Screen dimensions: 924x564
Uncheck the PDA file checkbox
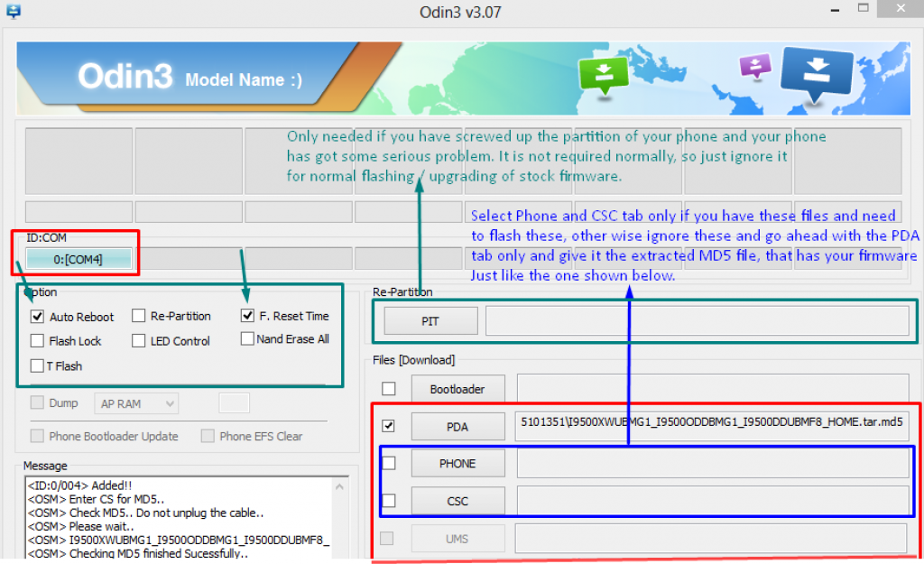pyautogui.click(x=389, y=425)
